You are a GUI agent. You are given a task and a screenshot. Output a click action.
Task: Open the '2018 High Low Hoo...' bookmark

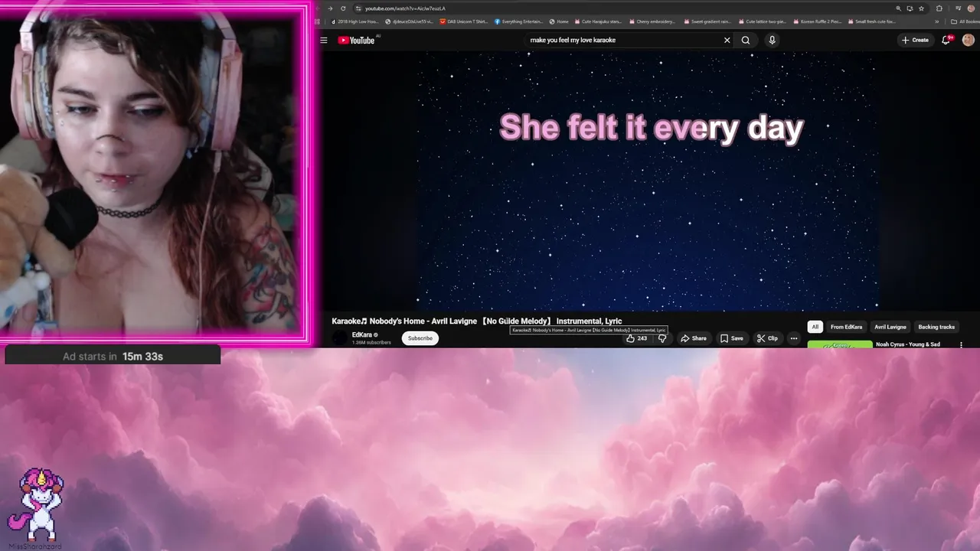(x=354, y=21)
